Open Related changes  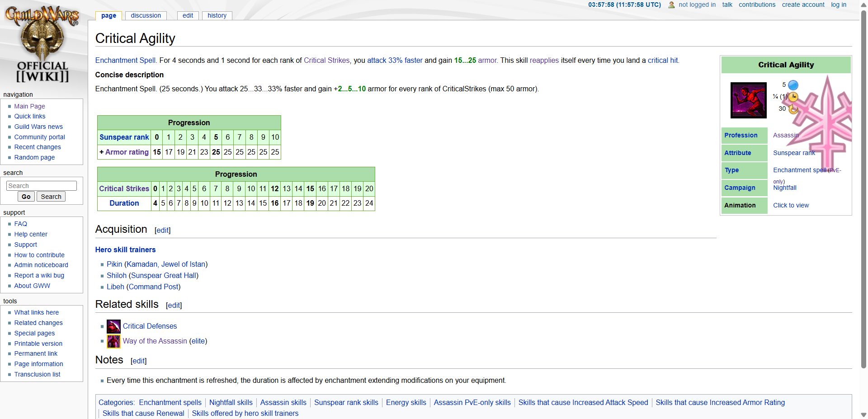click(x=38, y=323)
